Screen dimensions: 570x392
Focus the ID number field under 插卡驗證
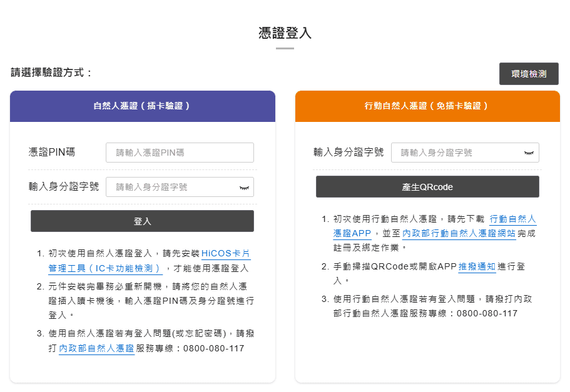click(180, 187)
